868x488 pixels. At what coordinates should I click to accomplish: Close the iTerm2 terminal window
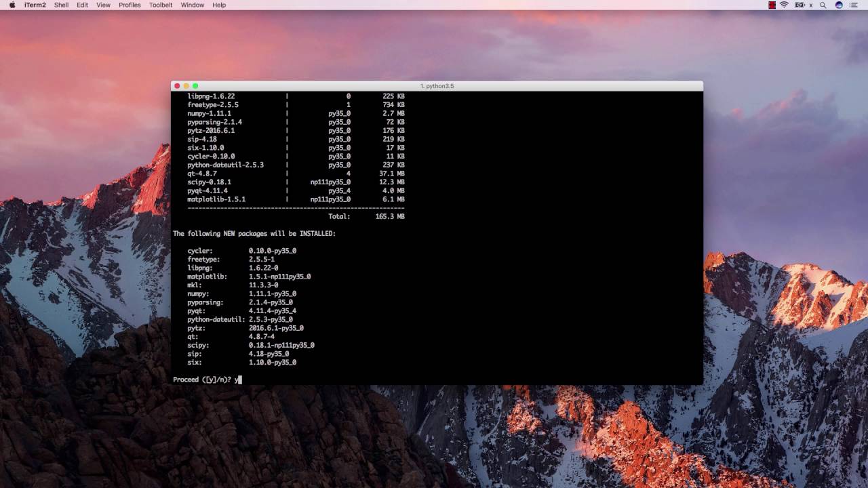click(177, 86)
